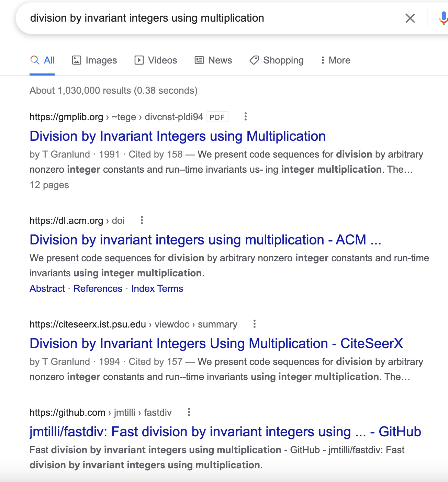Start voice search with microphone icon
448x482 pixels.
(x=444, y=18)
